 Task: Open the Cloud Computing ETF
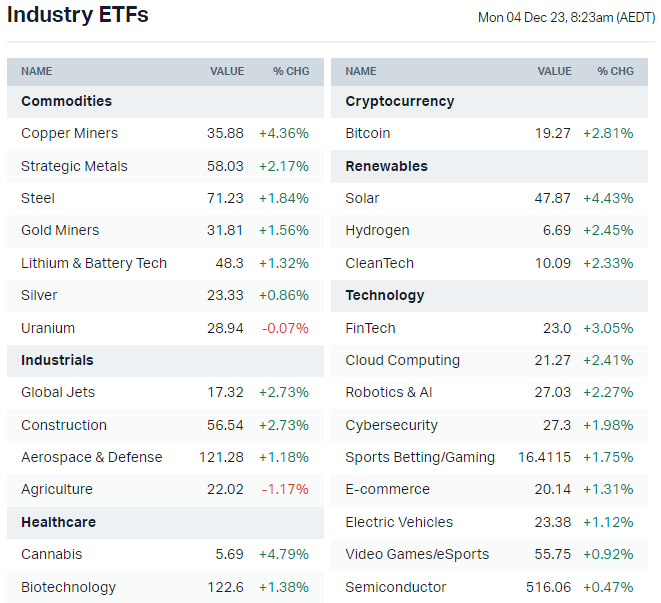click(x=402, y=360)
